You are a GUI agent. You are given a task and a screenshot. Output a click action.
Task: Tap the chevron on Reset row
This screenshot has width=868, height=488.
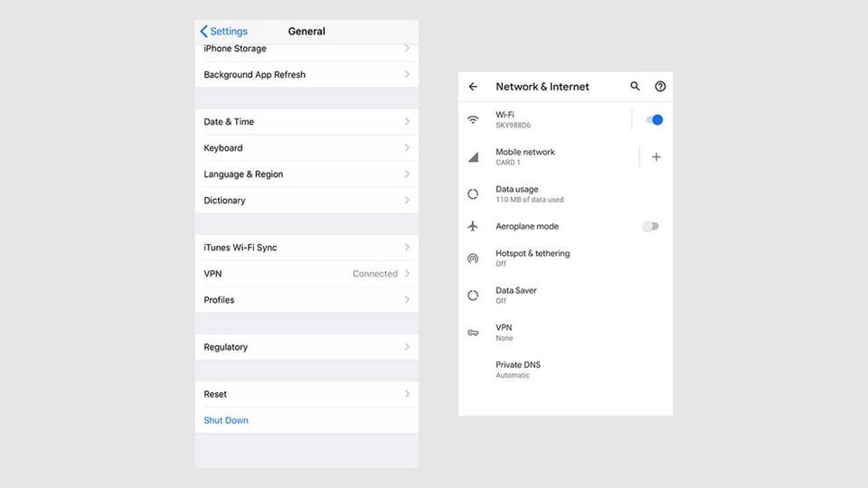[x=407, y=394]
